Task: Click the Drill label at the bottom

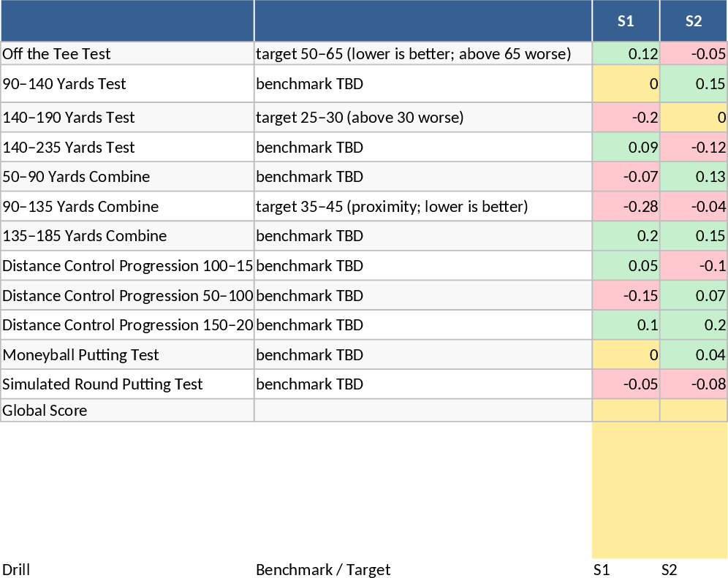Action: tap(16, 570)
